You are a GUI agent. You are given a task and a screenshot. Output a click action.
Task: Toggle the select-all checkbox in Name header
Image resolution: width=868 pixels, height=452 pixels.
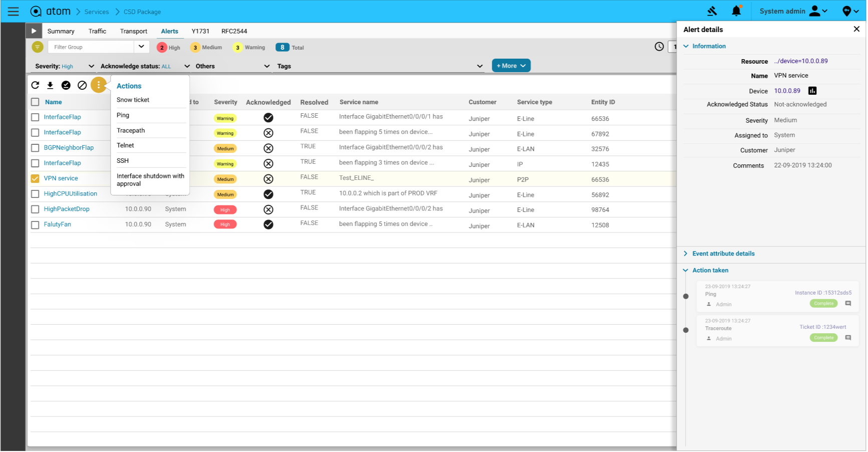tap(35, 102)
